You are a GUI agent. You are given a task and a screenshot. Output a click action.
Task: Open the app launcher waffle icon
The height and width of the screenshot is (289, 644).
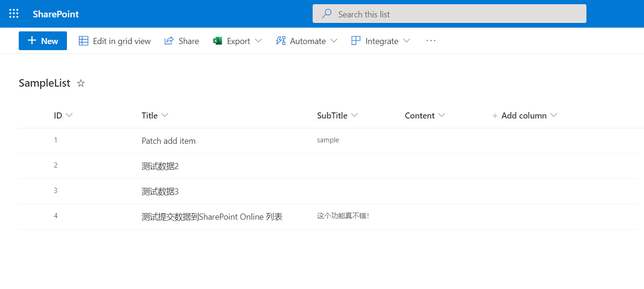[14, 14]
